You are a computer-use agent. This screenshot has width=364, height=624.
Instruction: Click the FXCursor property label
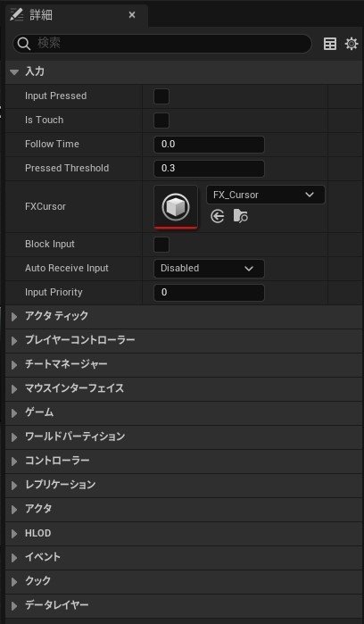[x=45, y=206]
